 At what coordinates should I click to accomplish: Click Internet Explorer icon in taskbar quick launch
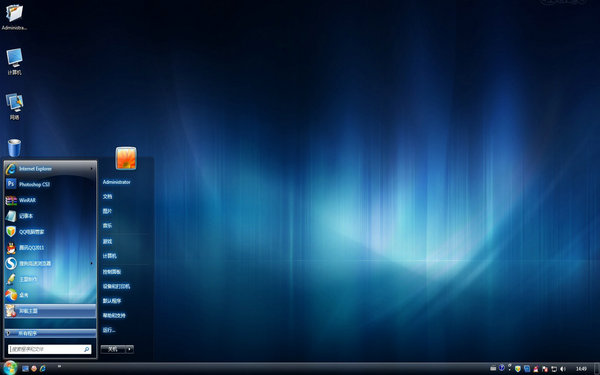tap(43, 368)
